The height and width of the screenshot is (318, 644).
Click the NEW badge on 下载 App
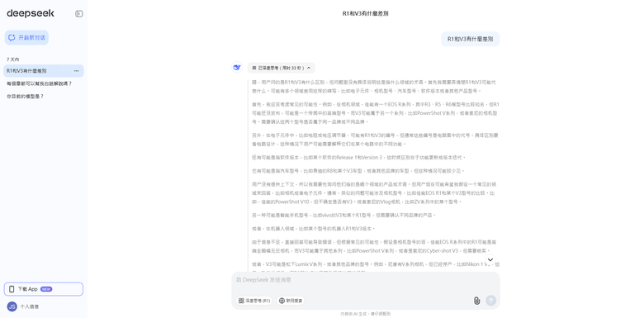point(46,289)
